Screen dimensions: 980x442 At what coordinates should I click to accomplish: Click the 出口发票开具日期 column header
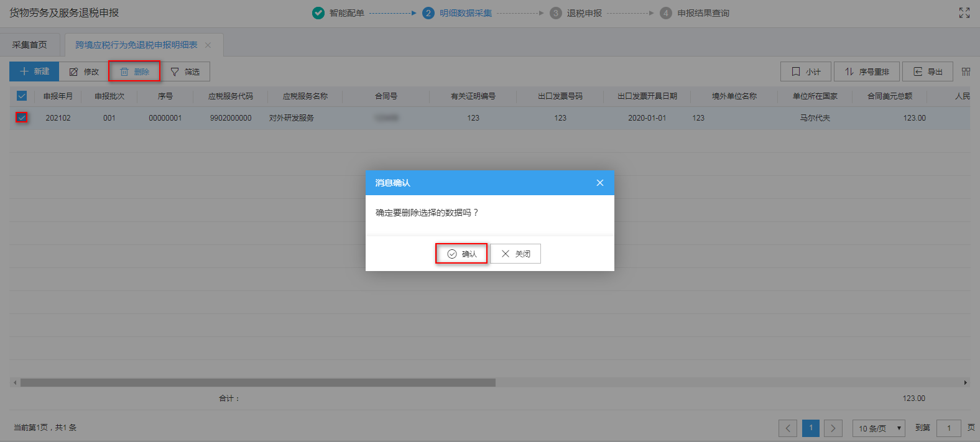coord(647,96)
